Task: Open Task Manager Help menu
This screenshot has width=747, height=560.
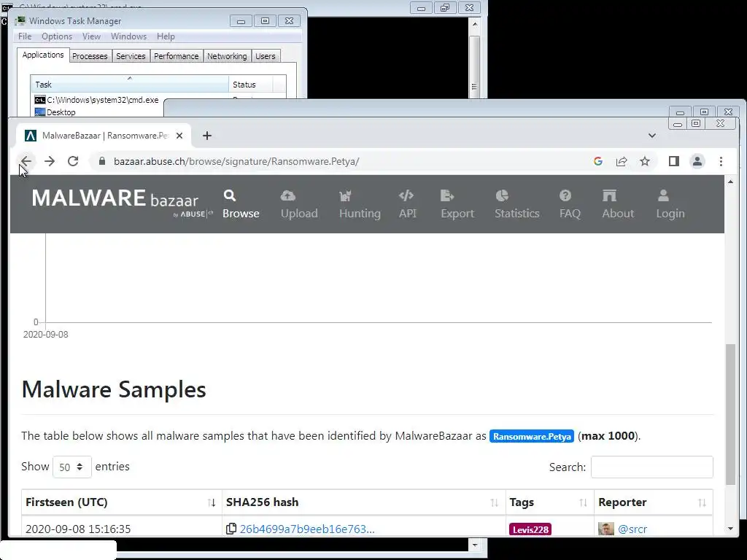Action: click(x=166, y=36)
